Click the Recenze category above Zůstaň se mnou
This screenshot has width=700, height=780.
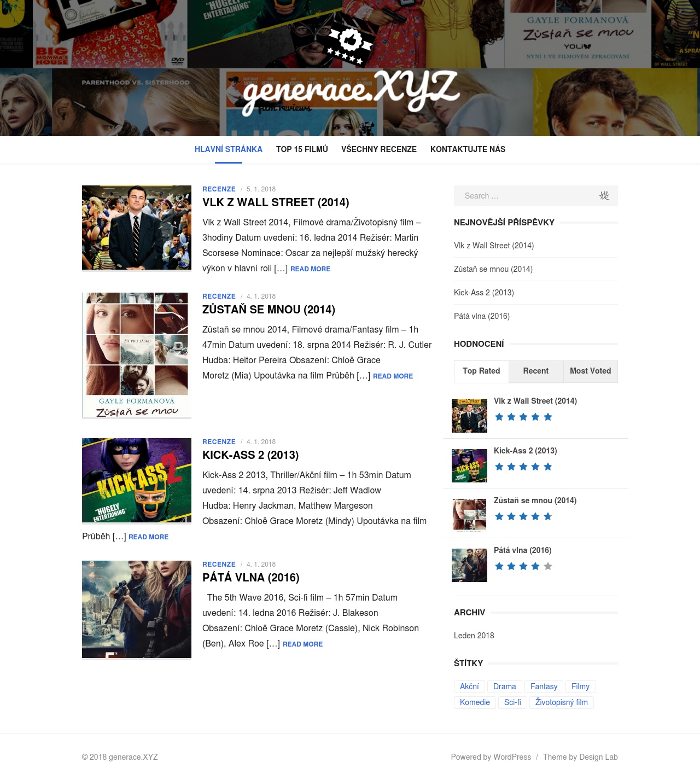(219, 296)
